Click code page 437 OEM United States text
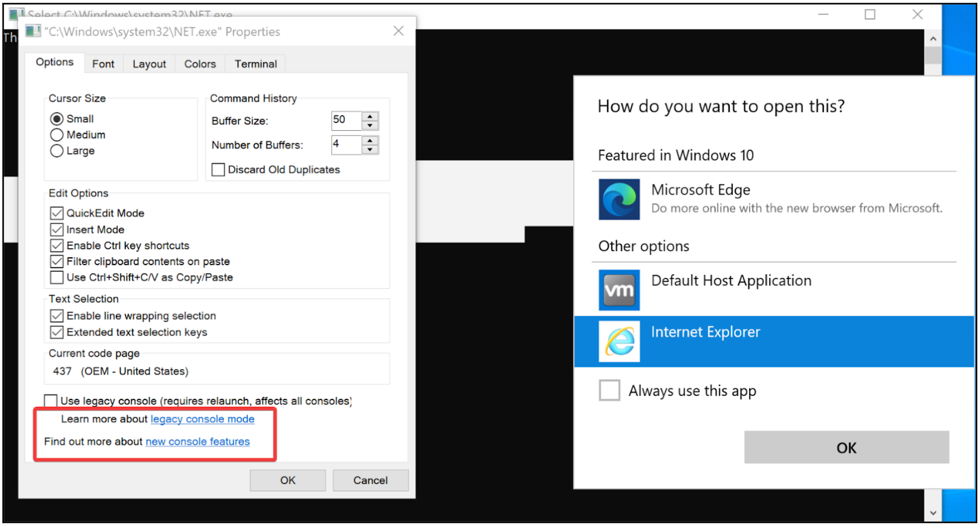 pyautogui.click(x=121, y=371)
